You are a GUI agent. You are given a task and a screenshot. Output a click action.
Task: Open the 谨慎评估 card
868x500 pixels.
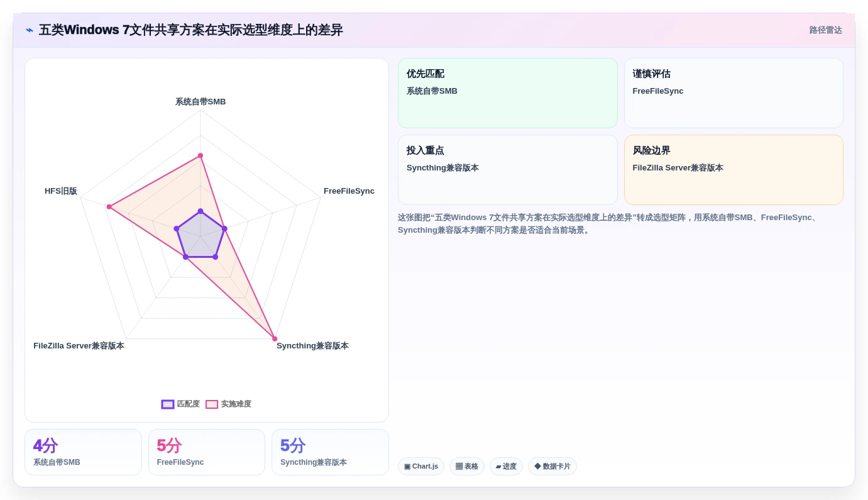[x=733, y=93]
